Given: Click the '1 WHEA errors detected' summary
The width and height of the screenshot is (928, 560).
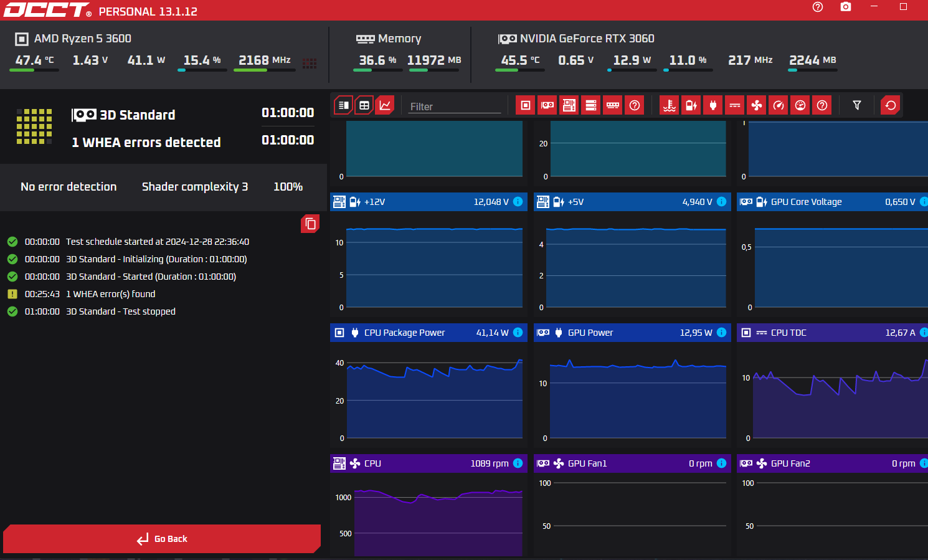Looking at the screenshot, I should click(146, 143).
